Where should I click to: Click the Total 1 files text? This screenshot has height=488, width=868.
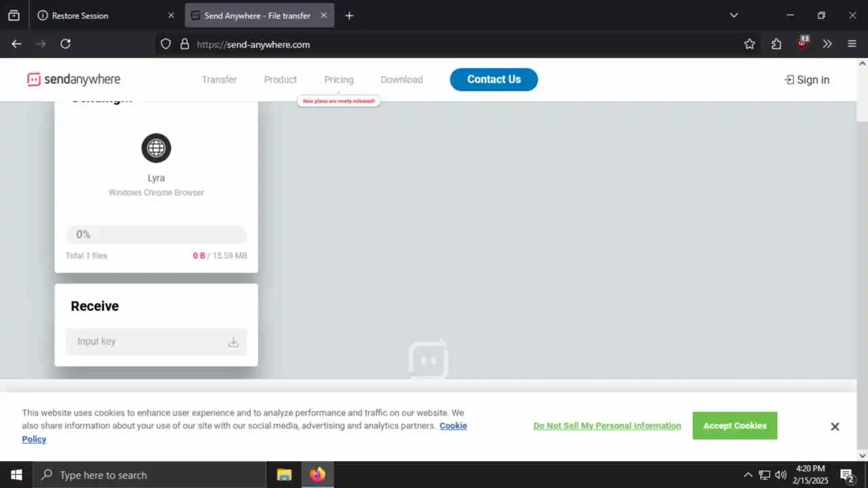point(86,256)
